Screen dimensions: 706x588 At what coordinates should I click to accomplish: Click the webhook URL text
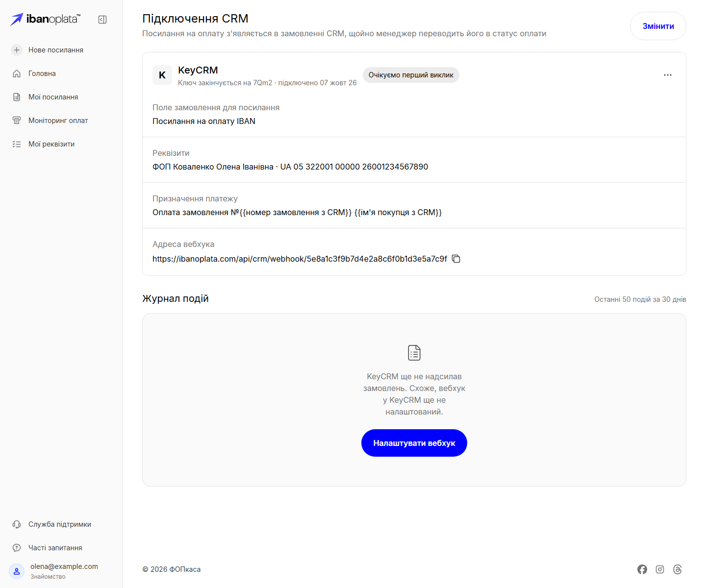click(300, 259)
